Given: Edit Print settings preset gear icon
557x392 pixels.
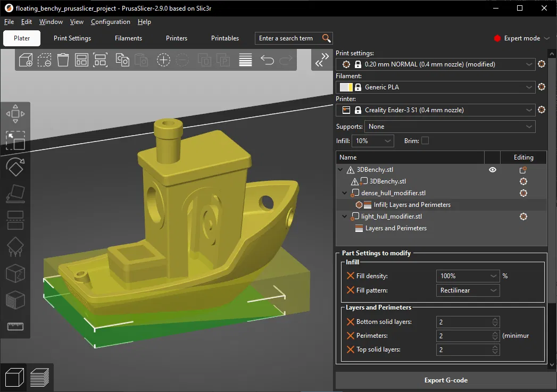Looking at the screenshot, I should [x=542, y=64].
